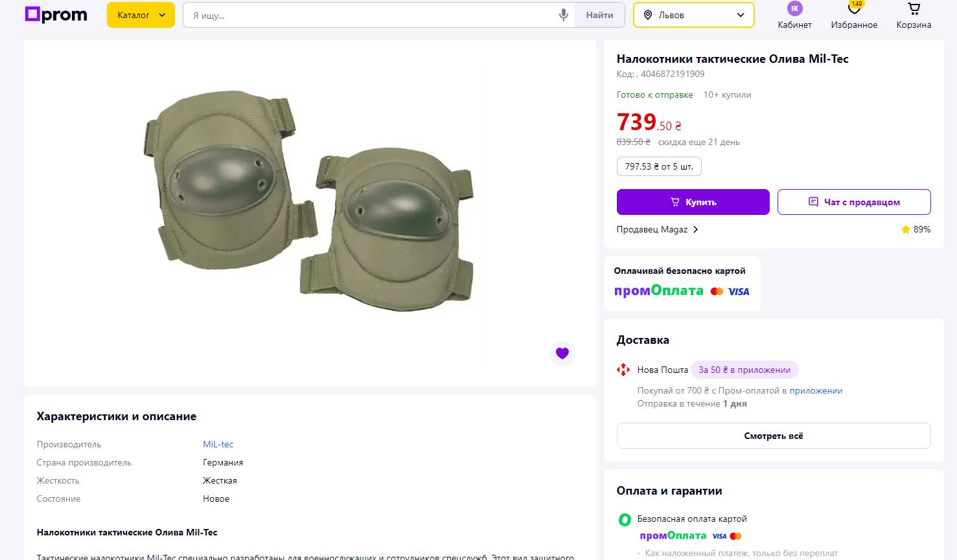Click the Жесткая hardness value
The height and width of the screenshot is (560, 957).
coord(220,480)
